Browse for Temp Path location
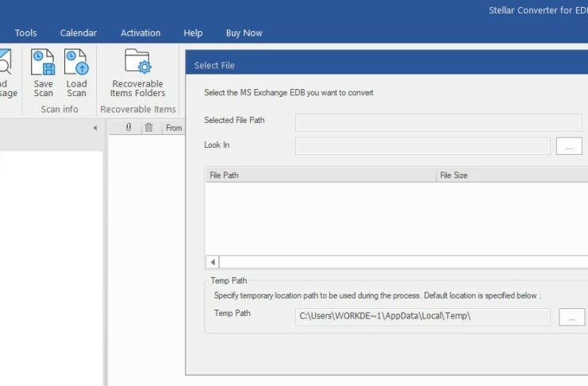This screenshot has height=386, width=588. pyautogui.click(x=571, y=317)
